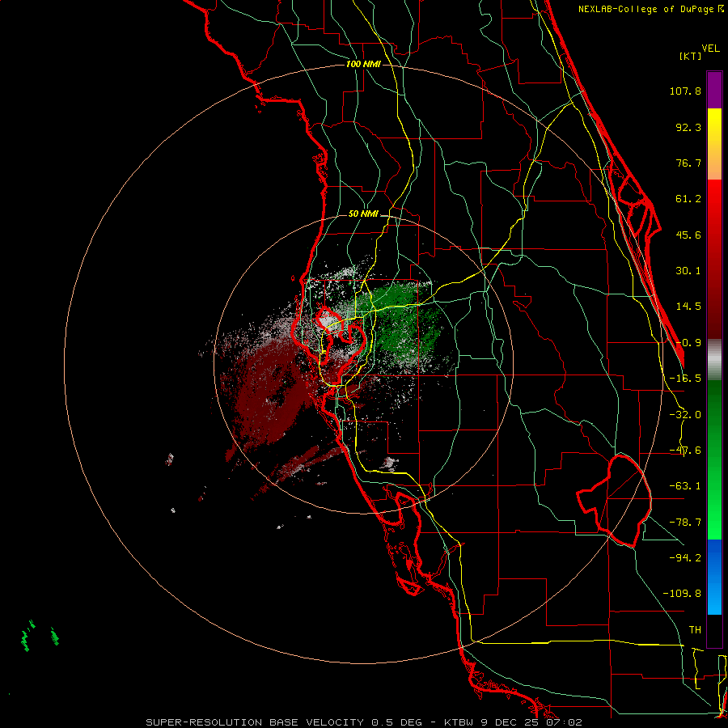Click the 14.5 value on velocity scale
This screenshot has width=728, height=728.
pos(688,307)
